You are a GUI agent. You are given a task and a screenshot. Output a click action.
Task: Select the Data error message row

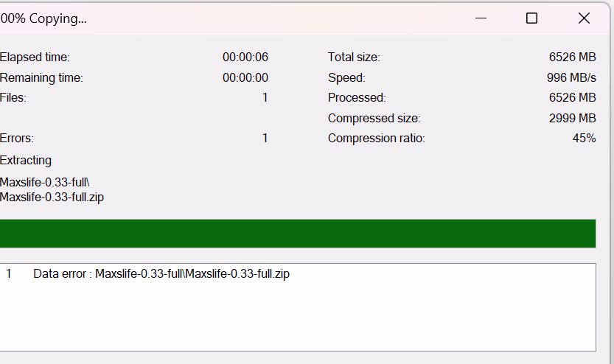pos(161,274)
